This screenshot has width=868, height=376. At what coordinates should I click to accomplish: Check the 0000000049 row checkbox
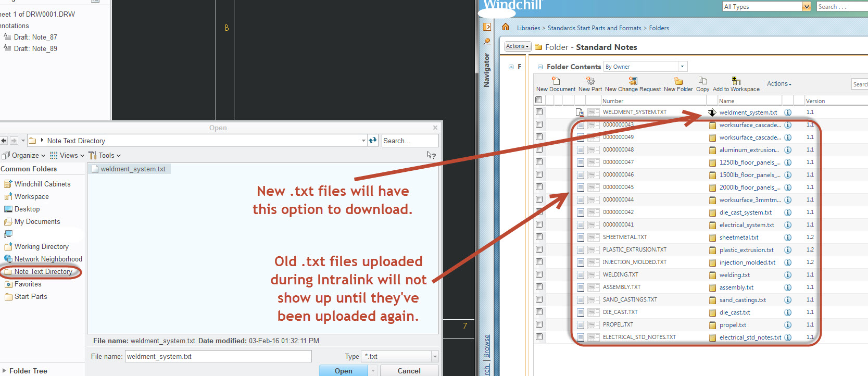click(x=539, y=137)
